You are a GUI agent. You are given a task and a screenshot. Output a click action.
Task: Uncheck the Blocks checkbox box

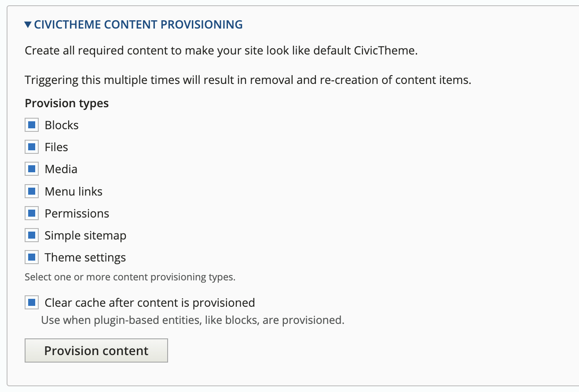point(32,125)
